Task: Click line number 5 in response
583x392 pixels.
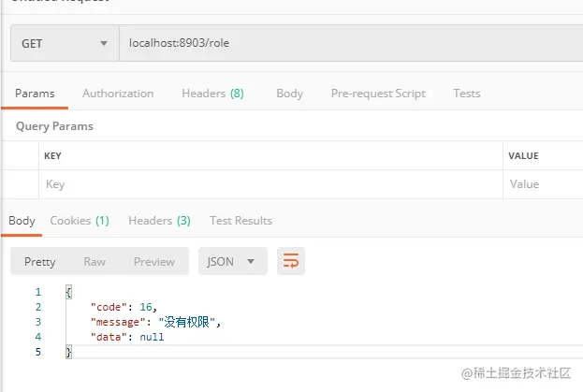Action: point(38,352)
